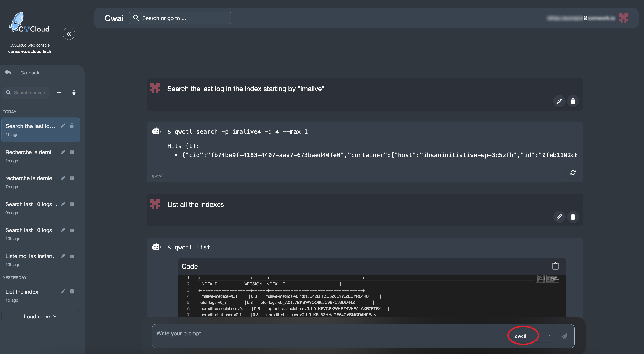The height and width of the screenshot is (354, 644).
Task: Open conversation 'Search last 10 logs...' 9h ago
Action: click(41, 208)
